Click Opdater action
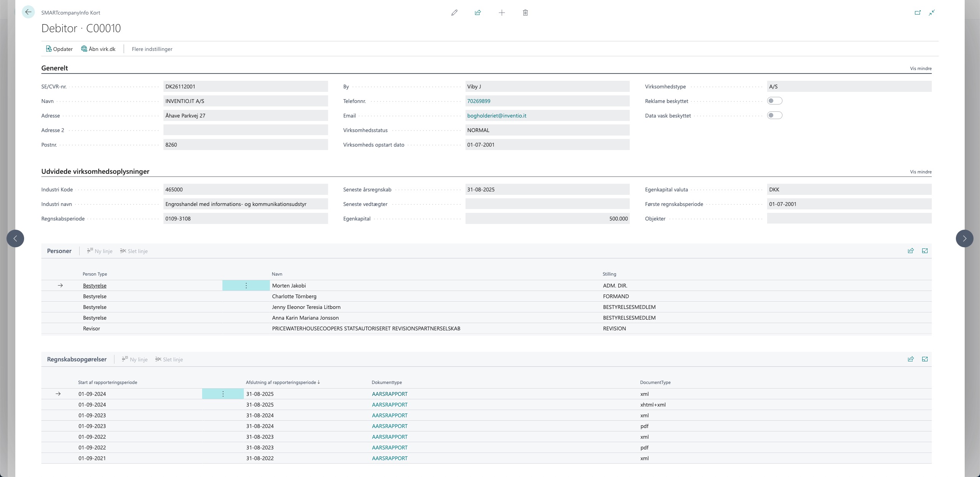Image resolution: width=980 pixels, height=477 pixels. (59, 49)
